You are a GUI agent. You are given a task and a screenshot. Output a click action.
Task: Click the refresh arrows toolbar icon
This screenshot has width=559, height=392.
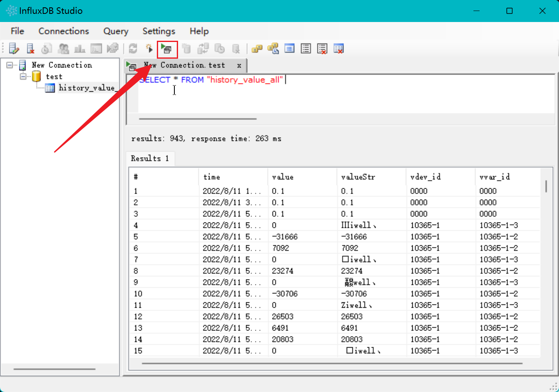click(133, 48)
